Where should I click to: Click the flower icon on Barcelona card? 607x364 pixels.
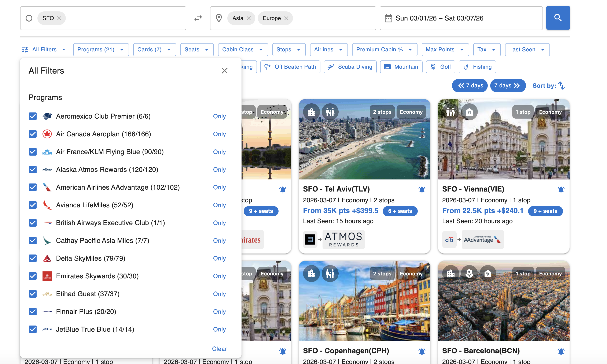coord(469,274)
